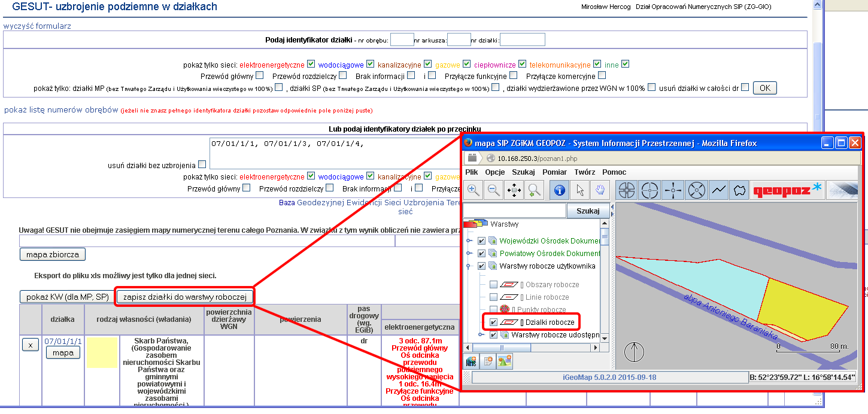
Task: Select the pan arrows map tool
Action: click(x=514, y=190)
